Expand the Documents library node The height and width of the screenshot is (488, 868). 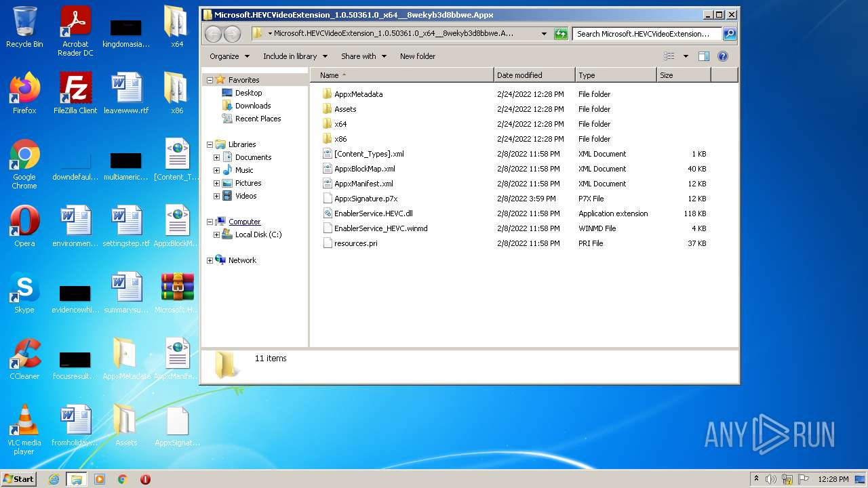(216, 157)
